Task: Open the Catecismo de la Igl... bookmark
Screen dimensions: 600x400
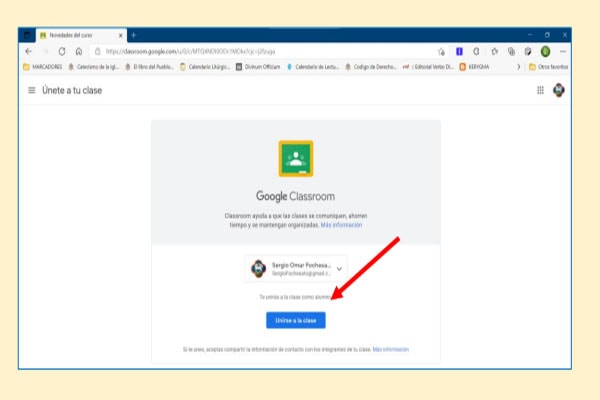Action: click(93, 67)
